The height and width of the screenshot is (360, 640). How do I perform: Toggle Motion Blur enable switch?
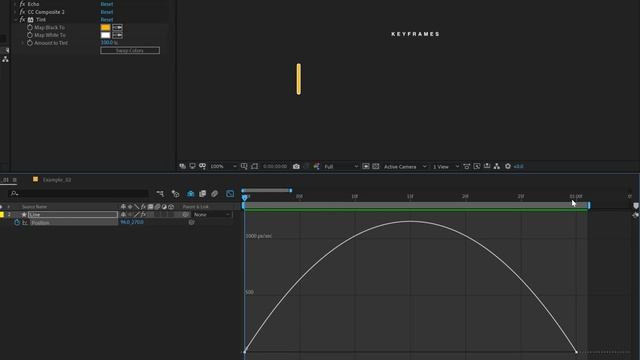click(214, 193)
